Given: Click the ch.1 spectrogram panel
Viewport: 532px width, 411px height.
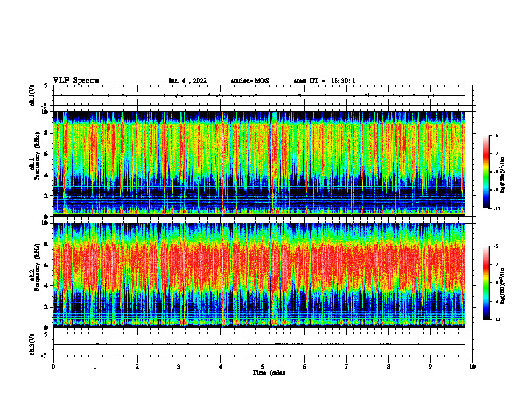Looking at the screenshot, I should pyautogui.click(x=259, y=164).
